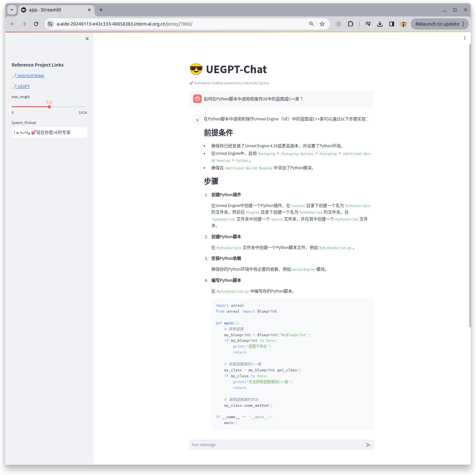Close the 'app · Streamlit' tab
The image size is (476, 475).
pos(89,10)
